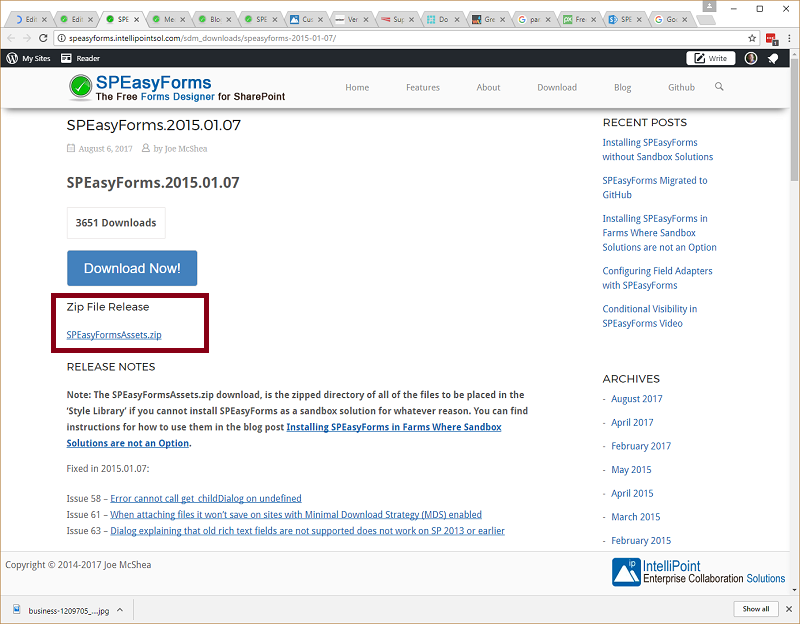800x624 pixels.
Task: Reload the page with the refresh icon
Action: point(43,38)
